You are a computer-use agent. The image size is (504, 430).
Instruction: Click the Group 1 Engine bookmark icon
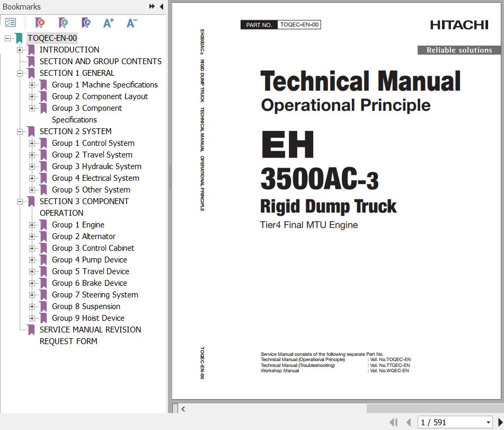(x=43, y=225)
